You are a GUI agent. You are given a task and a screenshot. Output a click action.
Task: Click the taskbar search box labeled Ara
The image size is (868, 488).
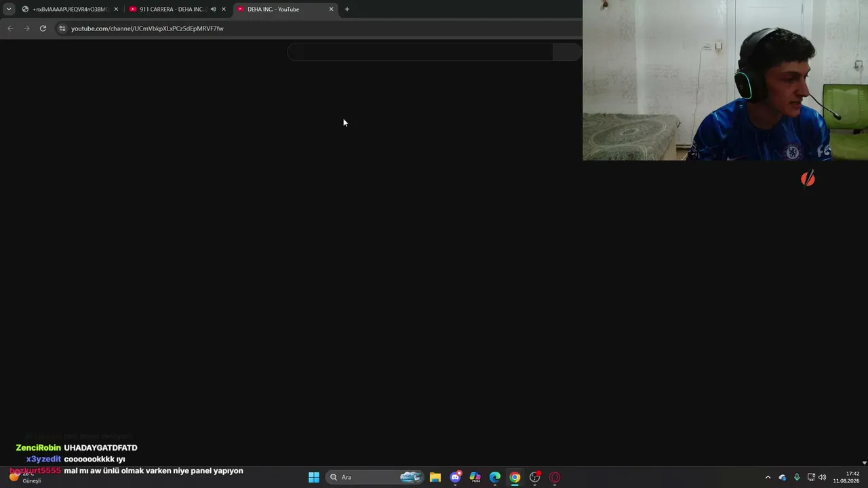(375, 477)
